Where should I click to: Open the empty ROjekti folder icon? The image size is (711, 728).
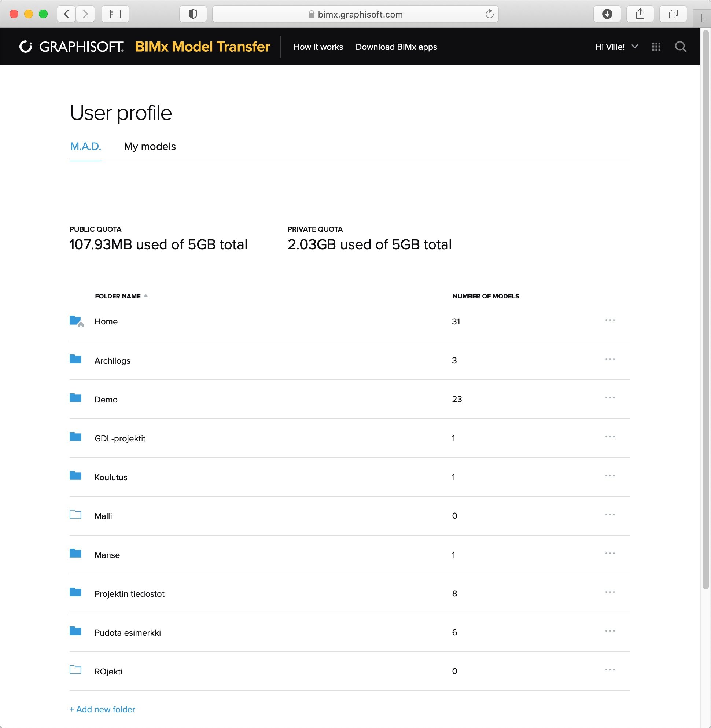click(x=75, y=670)
